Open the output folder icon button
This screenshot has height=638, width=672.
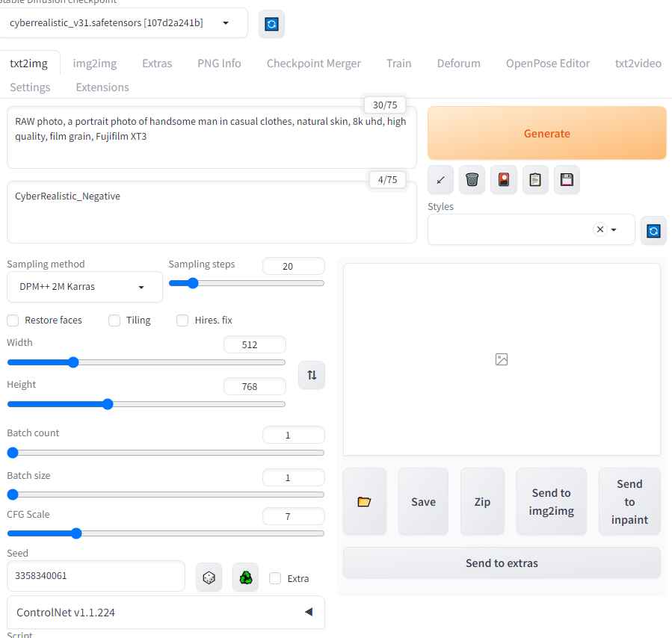coord(364,501)
